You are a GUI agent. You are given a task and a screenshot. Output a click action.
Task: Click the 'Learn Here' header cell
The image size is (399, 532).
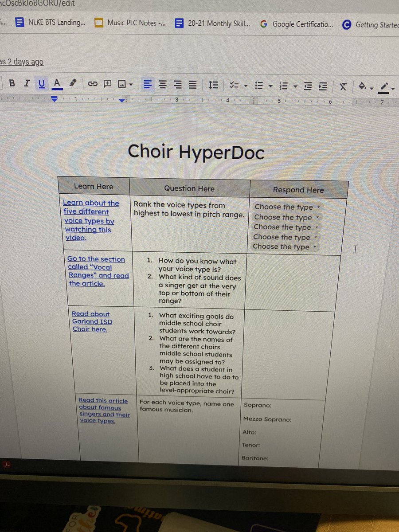(94, 186)
